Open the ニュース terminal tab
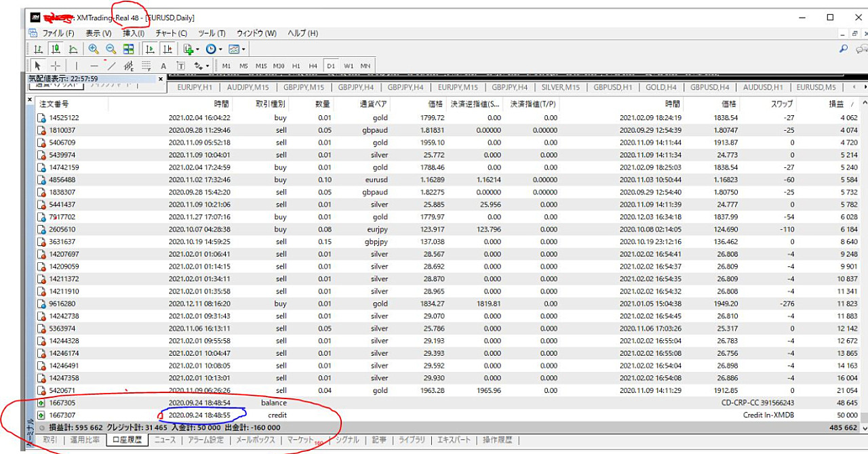 (165, 440)
